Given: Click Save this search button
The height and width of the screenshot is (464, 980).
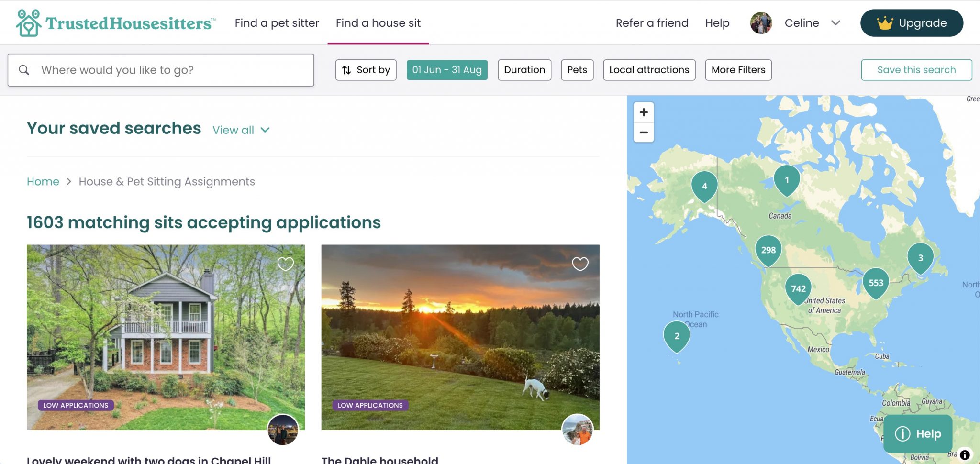Looking at the screenshot, I should [x=916, y=70].
